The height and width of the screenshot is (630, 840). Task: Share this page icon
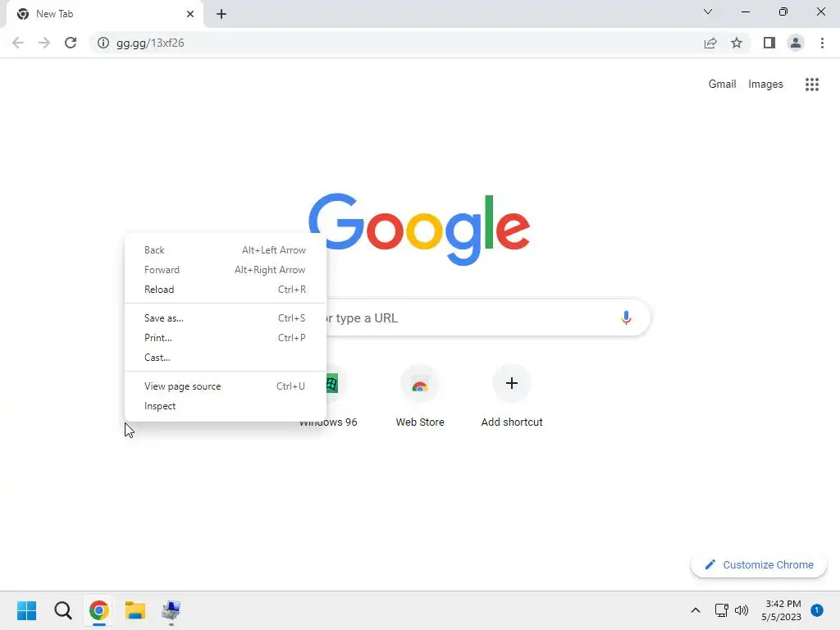coord(710,43)
